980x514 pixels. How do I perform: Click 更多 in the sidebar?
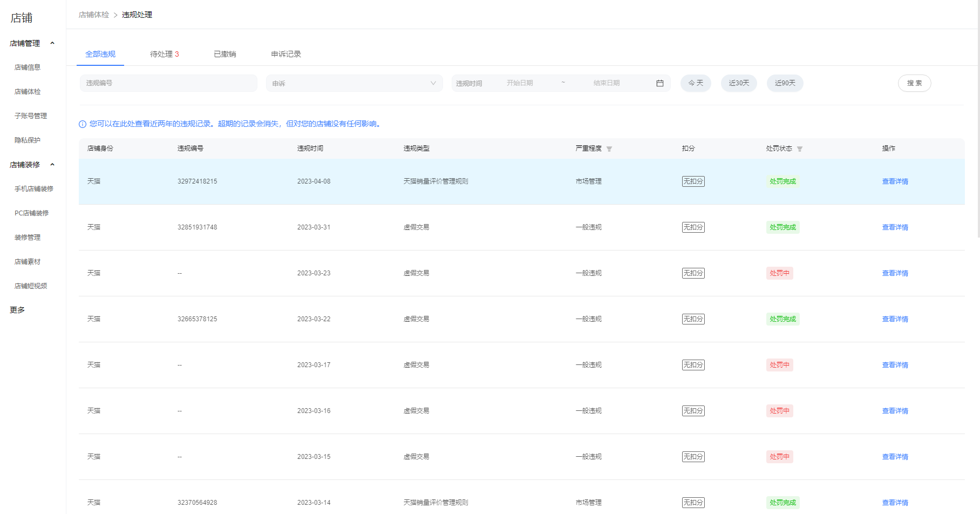click(x=17, y=310)
